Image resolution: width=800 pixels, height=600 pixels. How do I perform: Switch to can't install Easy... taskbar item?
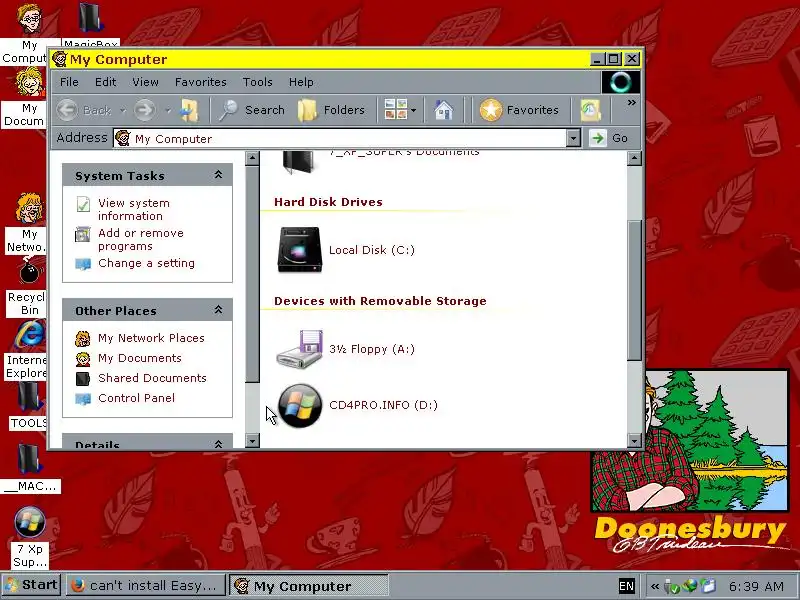(x=145, y=585)
